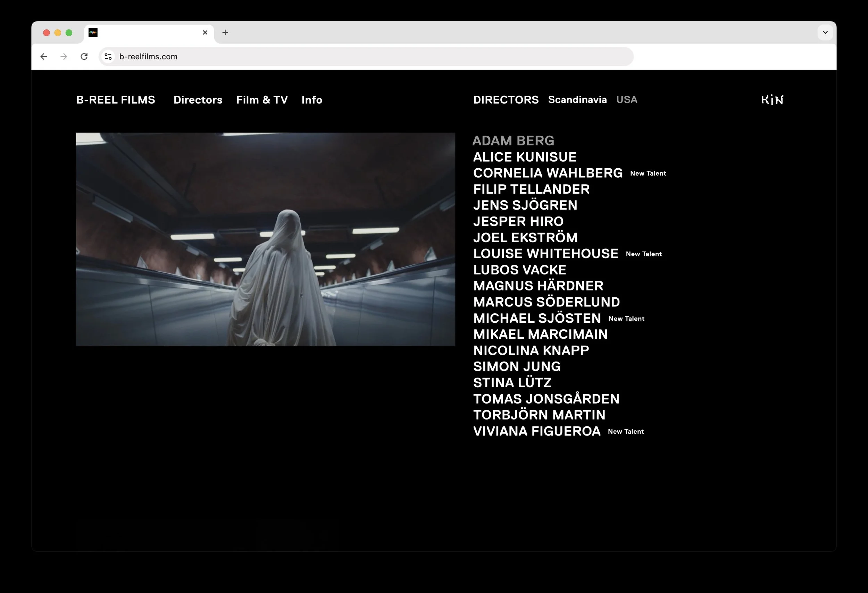Close the current browser tab
This screenshot has height=593, width=868.
point(205,33)
